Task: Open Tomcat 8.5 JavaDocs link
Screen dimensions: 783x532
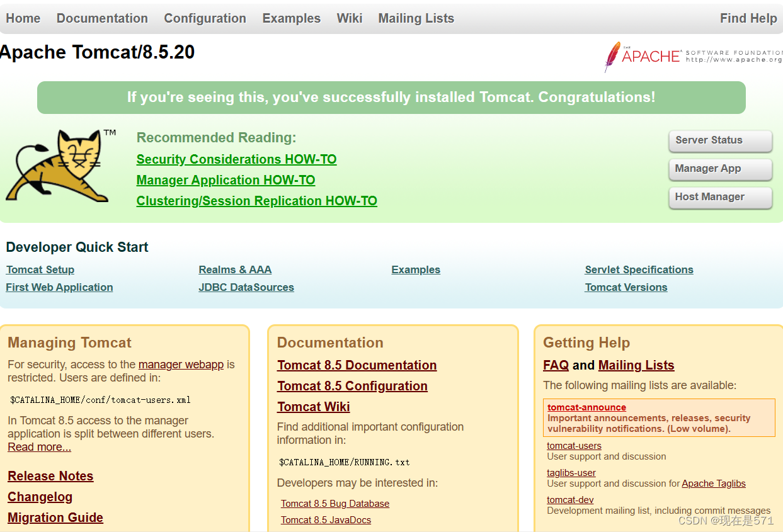Action: 326,520
